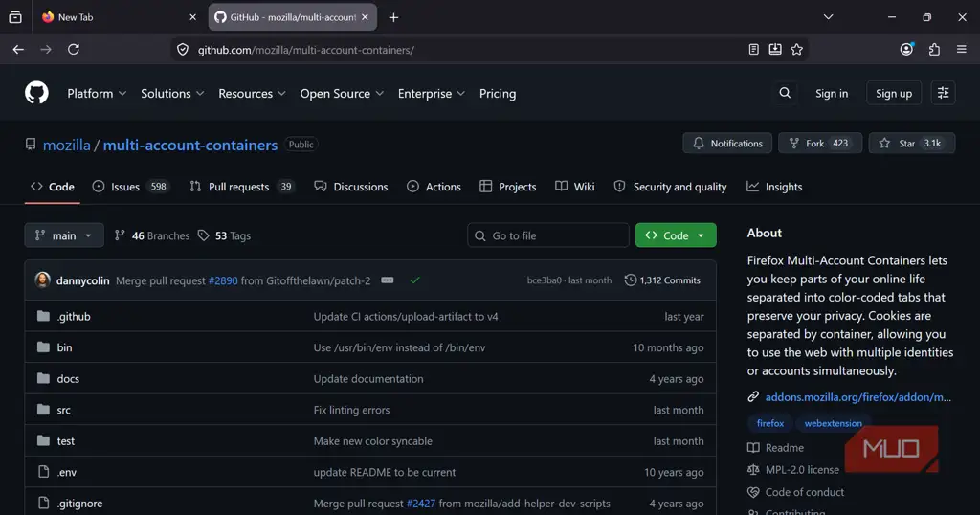Viewport: 980px width, 515px height.
Task: Bookmark this page with the star icon
Action: (x=796, y=50)
